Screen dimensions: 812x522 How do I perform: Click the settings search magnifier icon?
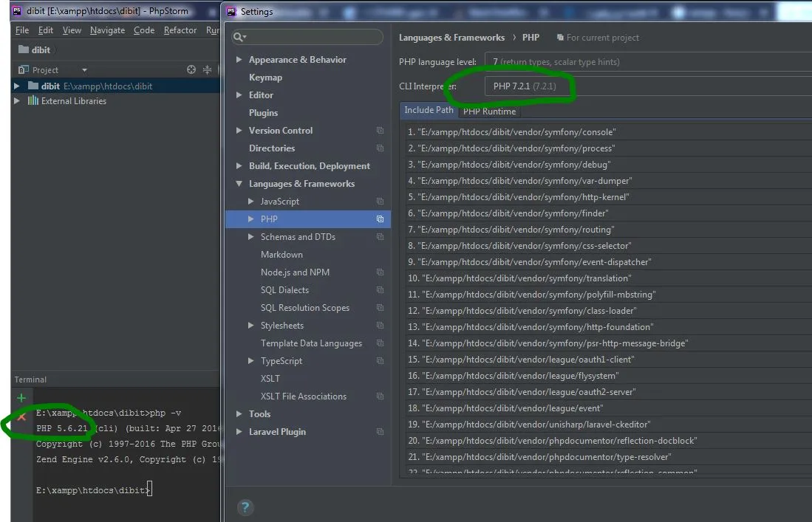click(x=239, y=37)
